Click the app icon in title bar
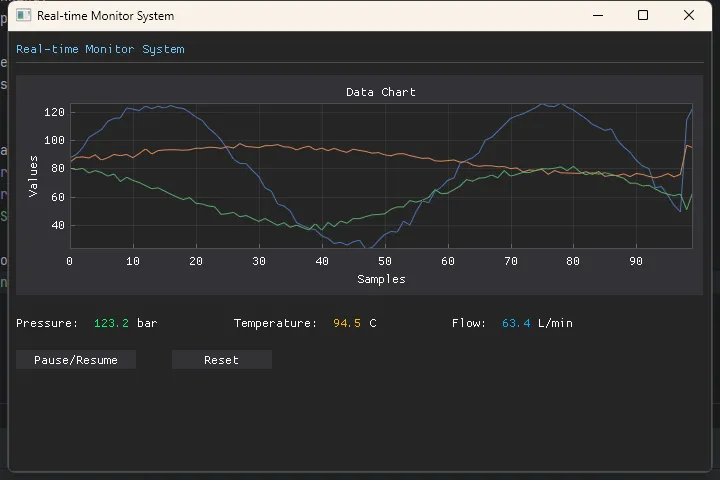Image resolution: width=720 pixels, height=480 pixels. coord(23,16)
